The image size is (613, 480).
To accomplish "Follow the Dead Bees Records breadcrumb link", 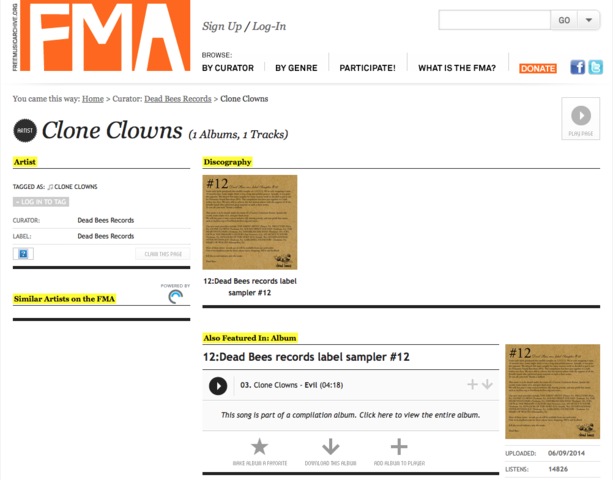I will pos(178,99).
